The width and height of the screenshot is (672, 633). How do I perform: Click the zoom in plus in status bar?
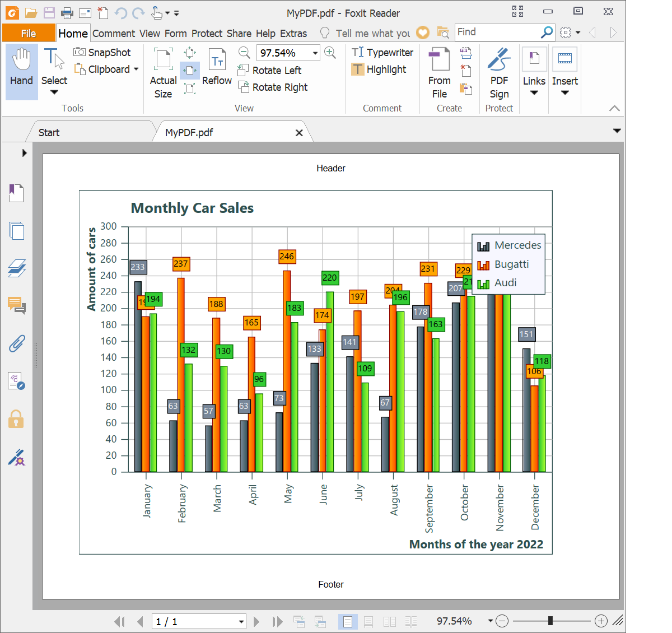(x=601, y=621)
